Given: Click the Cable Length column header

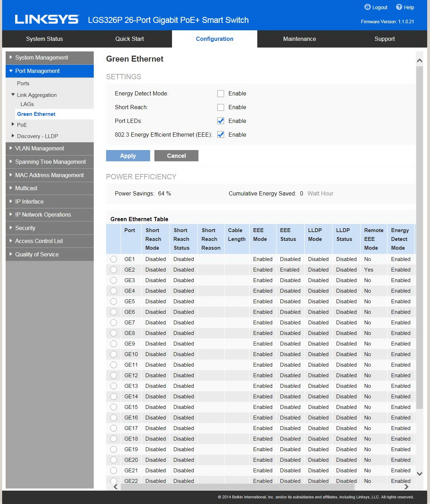Looking at the screenshot, I should click(x=237, y=239).
